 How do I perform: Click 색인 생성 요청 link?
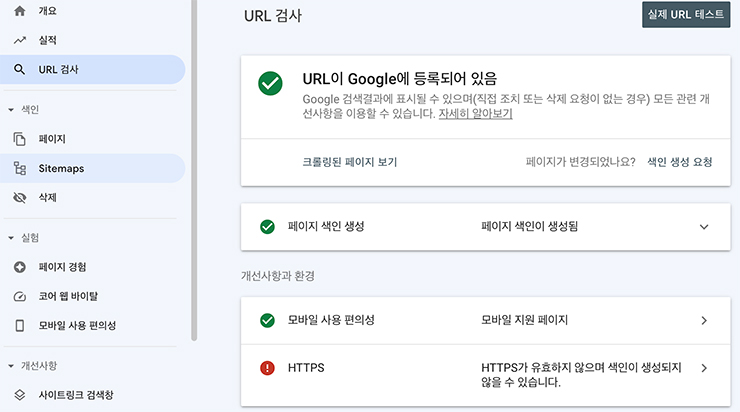pos(680,162)
